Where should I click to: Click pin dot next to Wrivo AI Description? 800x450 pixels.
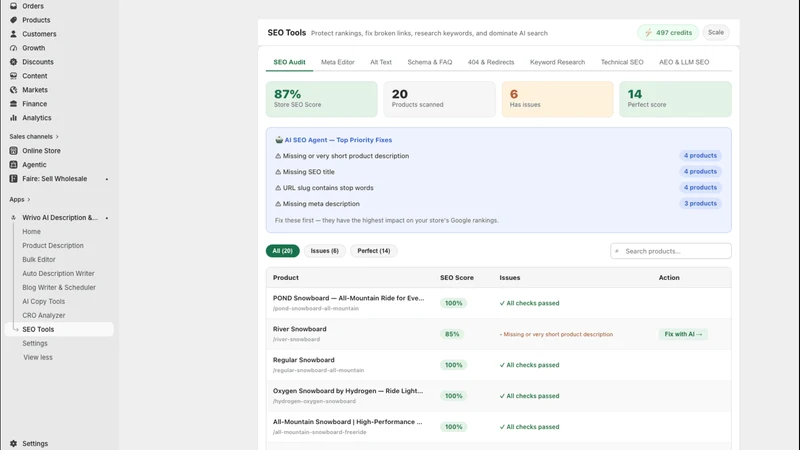(107, 218)
